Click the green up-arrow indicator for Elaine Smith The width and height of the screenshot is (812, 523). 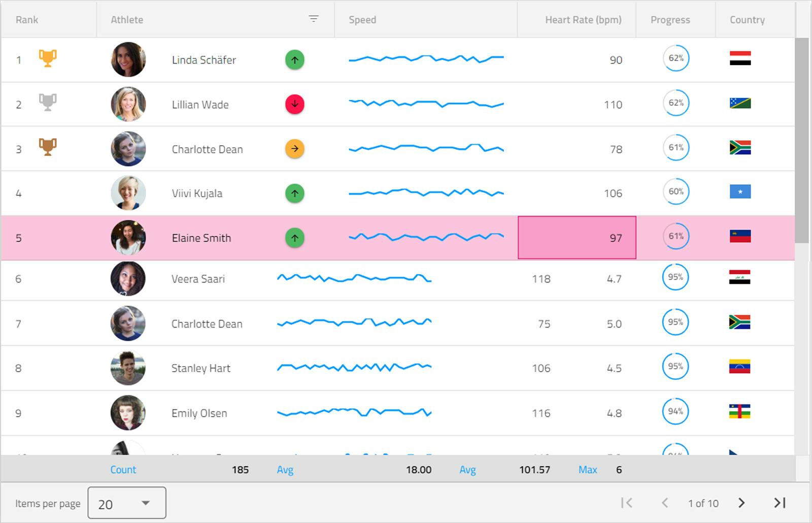294,238
